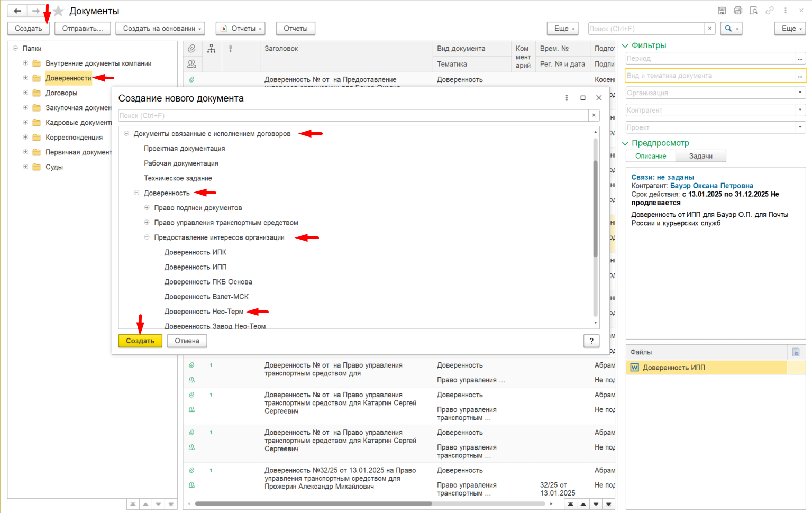Expand Право подписи документов node
Image resolution: width=812 pixels, height=513 pixels.
[x=147, y=208]
